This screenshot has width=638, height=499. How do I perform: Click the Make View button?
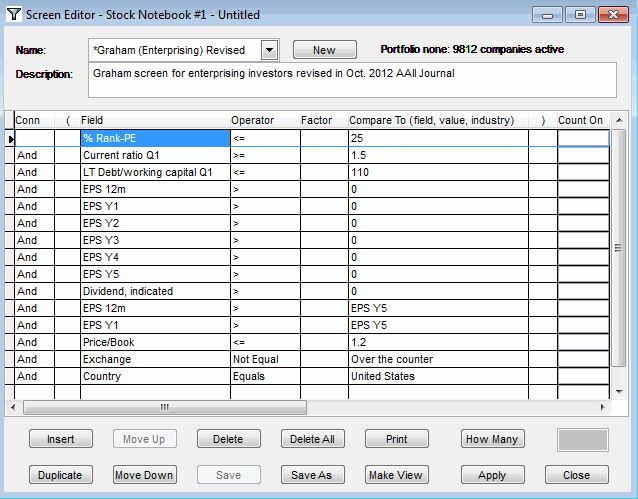(x=395, y=475)
